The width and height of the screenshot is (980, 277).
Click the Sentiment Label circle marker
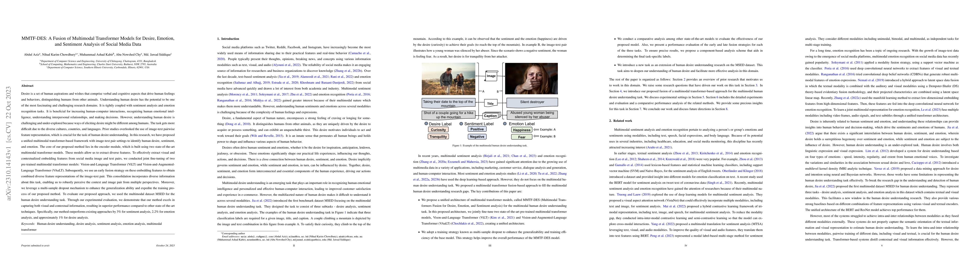tap(461, 124)
